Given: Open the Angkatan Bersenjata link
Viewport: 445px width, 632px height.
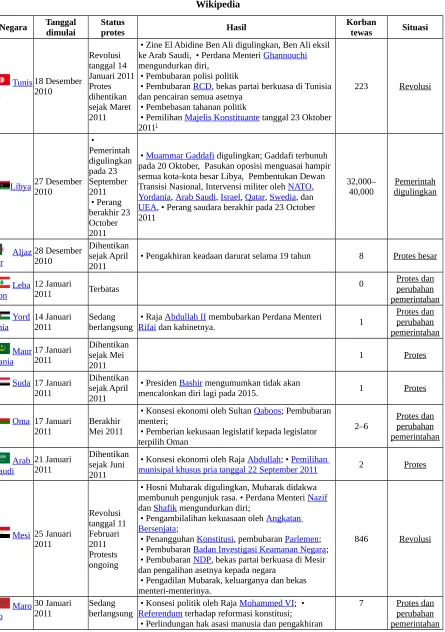Looking at the screenshot, I should pyautogui.click(x=221, y=523).
